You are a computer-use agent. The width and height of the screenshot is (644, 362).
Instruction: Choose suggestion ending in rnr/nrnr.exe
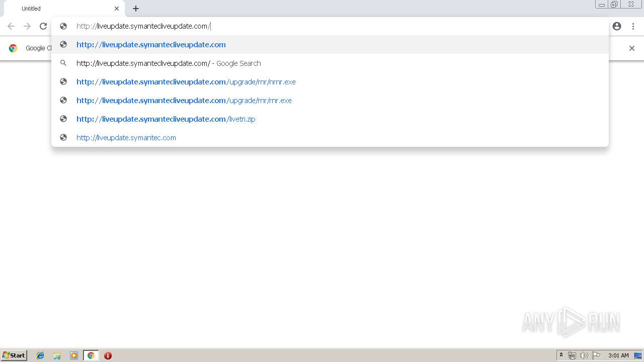point(330,82)
